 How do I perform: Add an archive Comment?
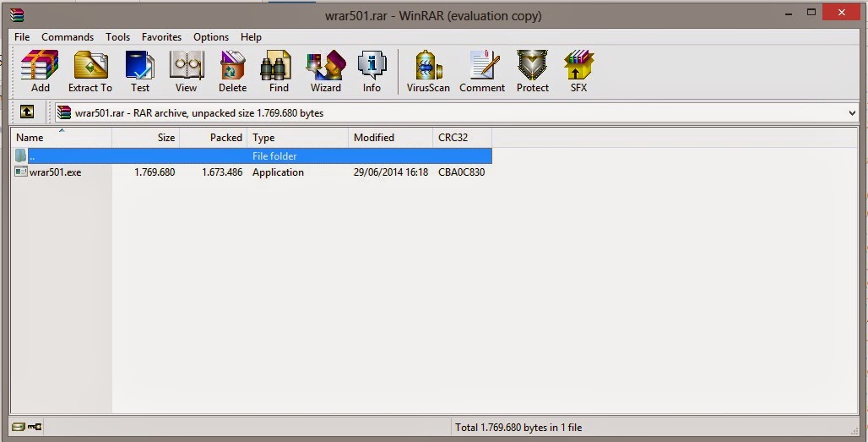(482, 71)
